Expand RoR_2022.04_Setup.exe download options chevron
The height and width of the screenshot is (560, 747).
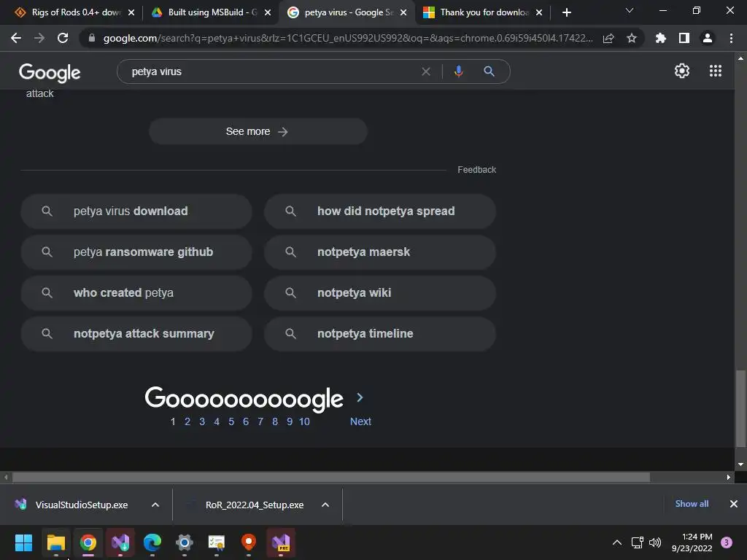[x=325, y=505]
